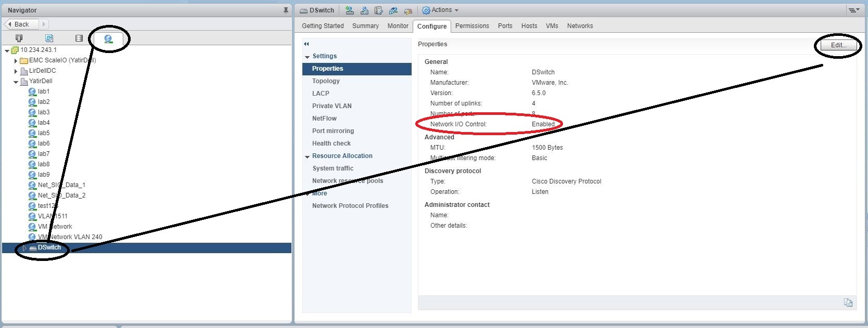Collapse the 10.234.243.1 vCenter tree node
The width and height of the screenshot is (868, 328).
[x=7, y=50]
